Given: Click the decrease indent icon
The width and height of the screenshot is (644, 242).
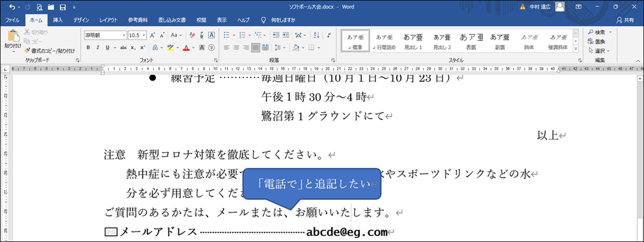Looking at the screenshot, I should tap(276, 35).
